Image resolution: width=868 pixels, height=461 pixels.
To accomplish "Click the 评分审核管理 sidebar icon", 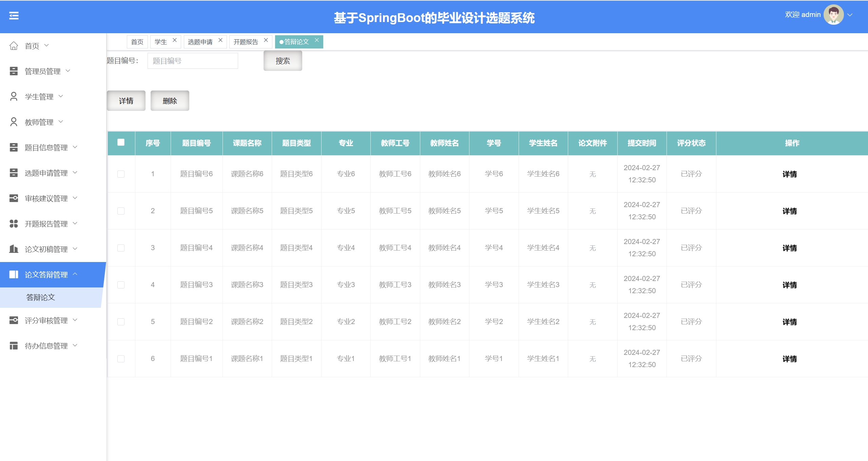I will pos(14,320).
